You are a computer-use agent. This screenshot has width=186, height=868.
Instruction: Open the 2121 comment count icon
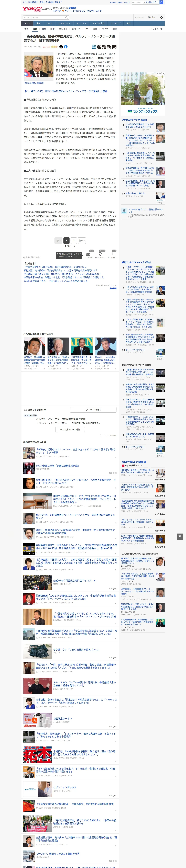coord(47,47)
